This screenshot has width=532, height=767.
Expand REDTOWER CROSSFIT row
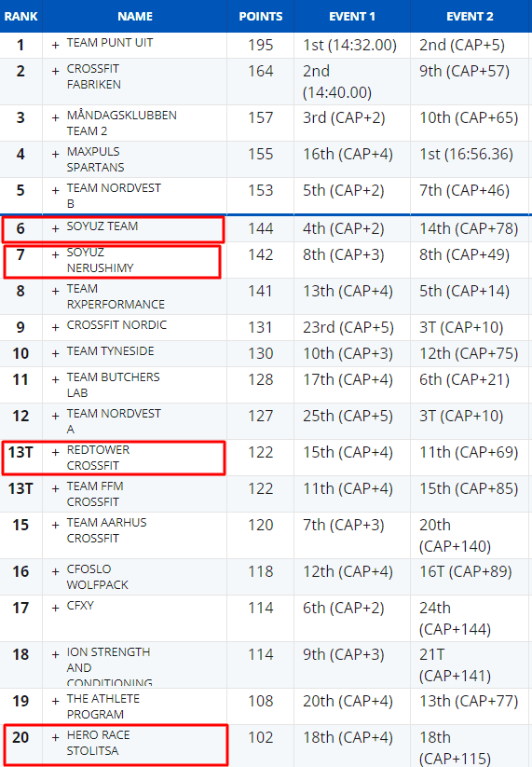pyautogui.click(x=55, y=452)
